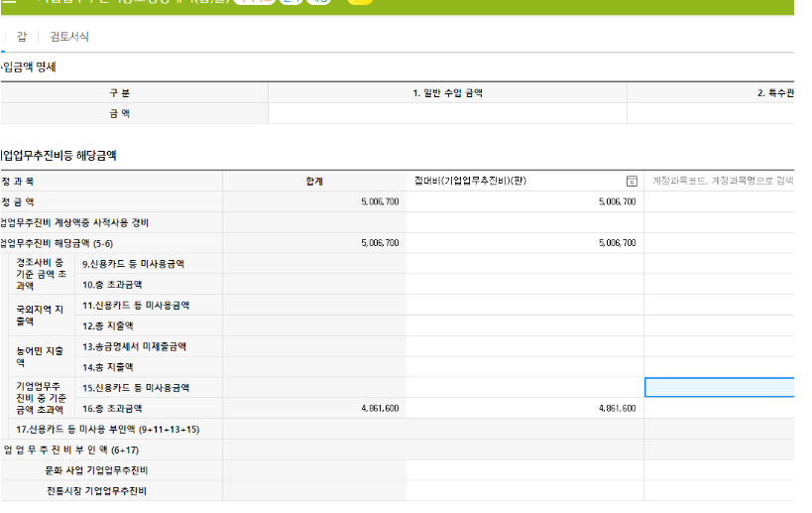Click the 일반 수입 금액 amount cell
The width and height of the screenshot is (812, 513).
point(446,113)
